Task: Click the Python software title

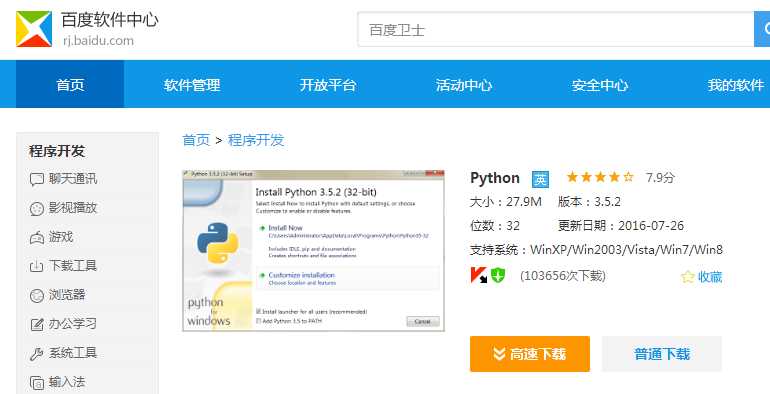Action: pos(495,178)
